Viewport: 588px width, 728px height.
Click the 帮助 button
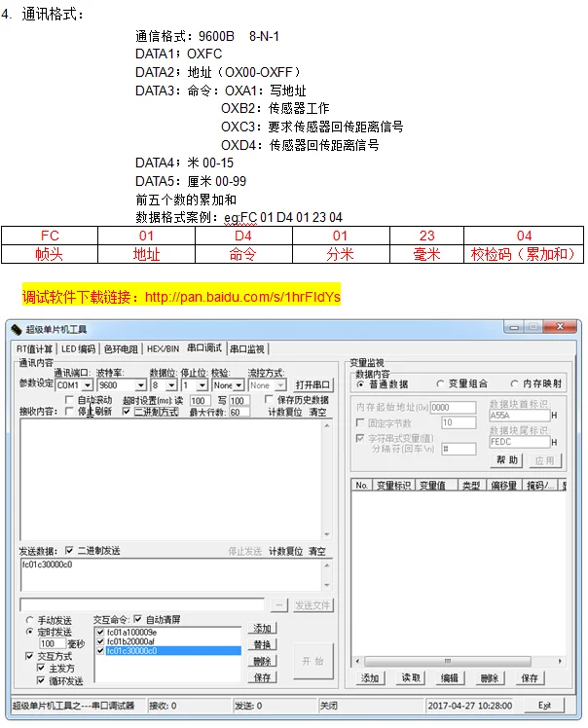(507, 460)
